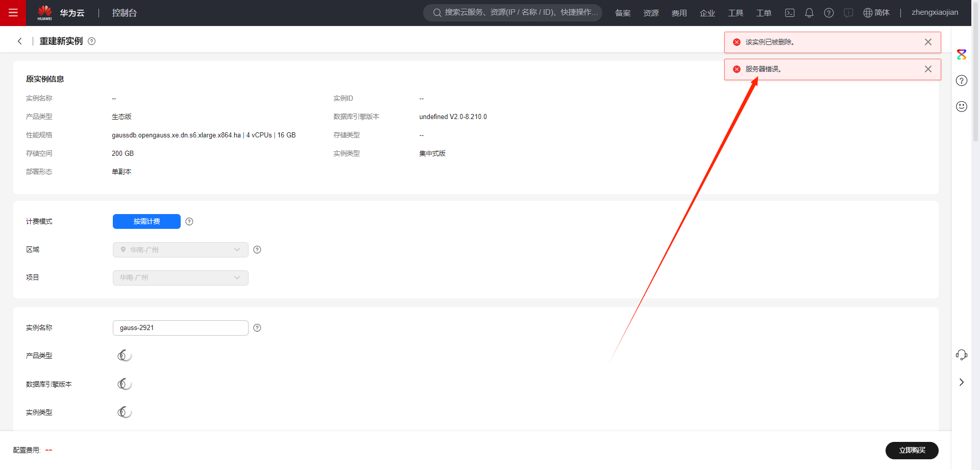Open the 工单 menu
The width and height of the screenshot is (980, 470).
coord(764,13)
